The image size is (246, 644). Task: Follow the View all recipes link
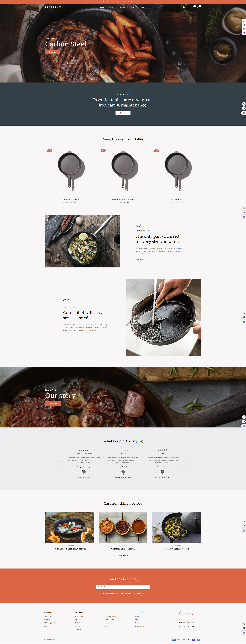[x=123, y=556]
